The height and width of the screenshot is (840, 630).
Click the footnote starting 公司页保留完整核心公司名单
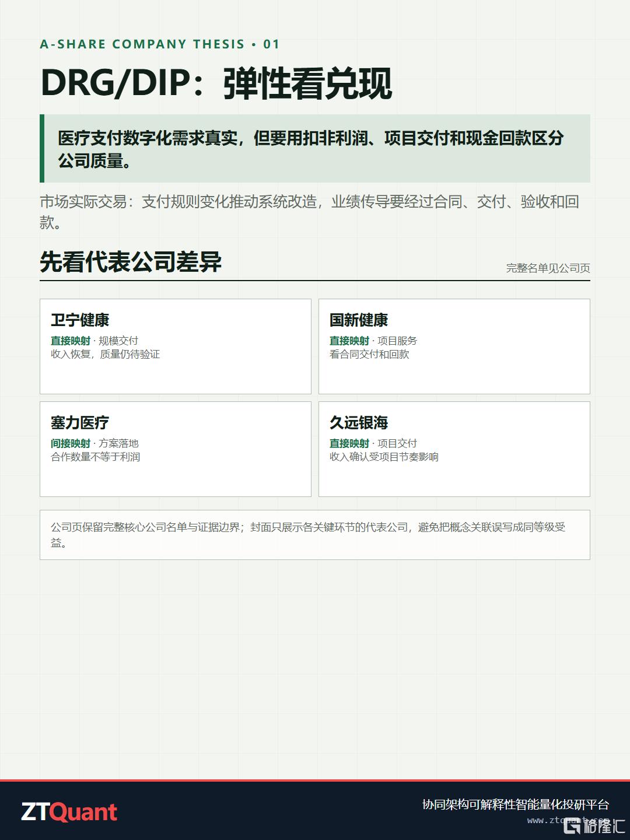point(315,535)
